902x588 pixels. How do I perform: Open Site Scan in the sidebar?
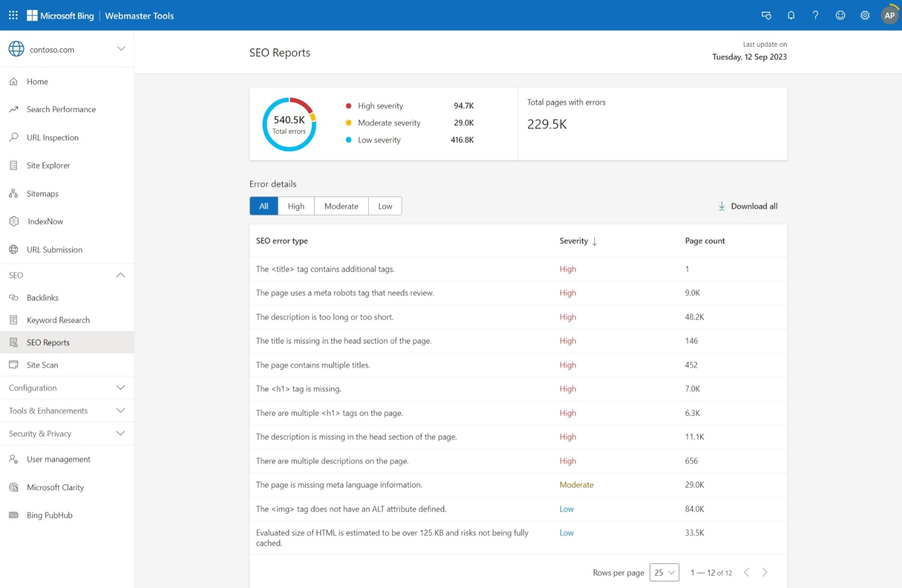coord(42,365)
